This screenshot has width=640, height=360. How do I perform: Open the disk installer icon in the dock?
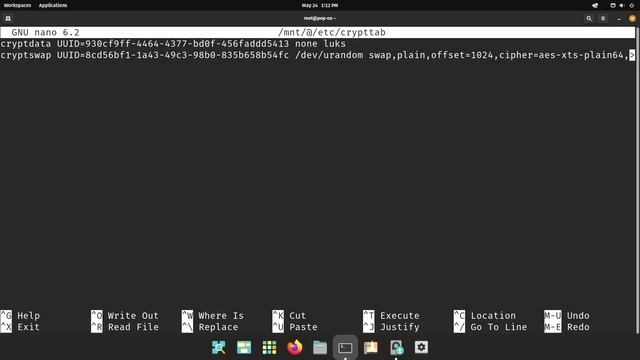[x=396, y=347]
